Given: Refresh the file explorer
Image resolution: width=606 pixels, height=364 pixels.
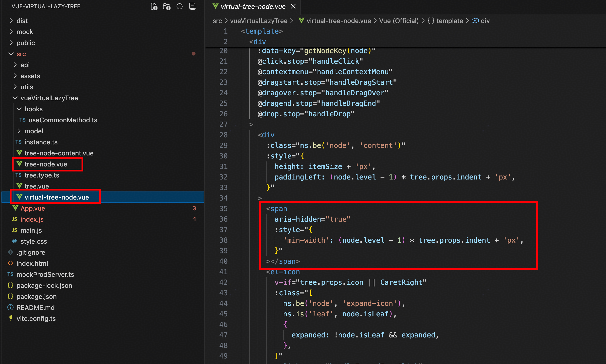Looking at the screenshot, I should (x=180, y=7).
